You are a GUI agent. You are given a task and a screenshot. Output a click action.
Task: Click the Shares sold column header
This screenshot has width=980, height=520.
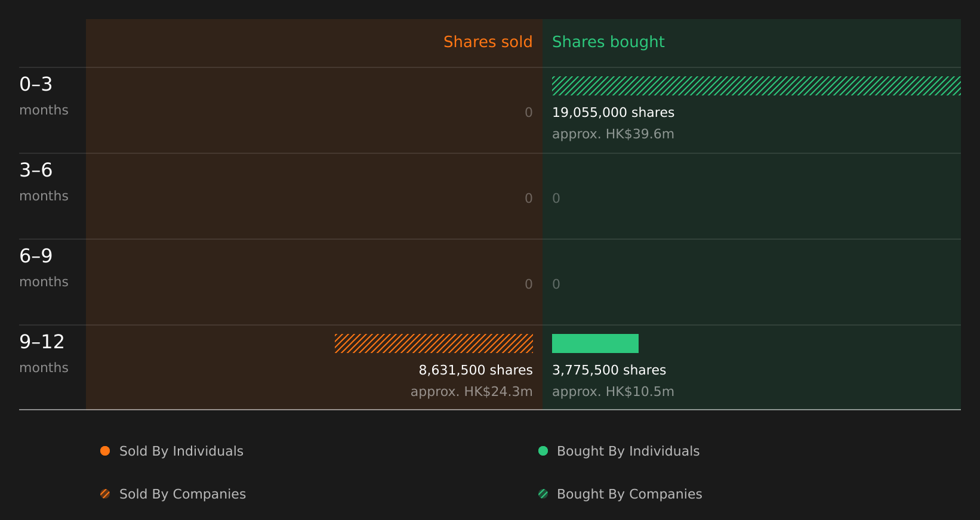(488, 42)
